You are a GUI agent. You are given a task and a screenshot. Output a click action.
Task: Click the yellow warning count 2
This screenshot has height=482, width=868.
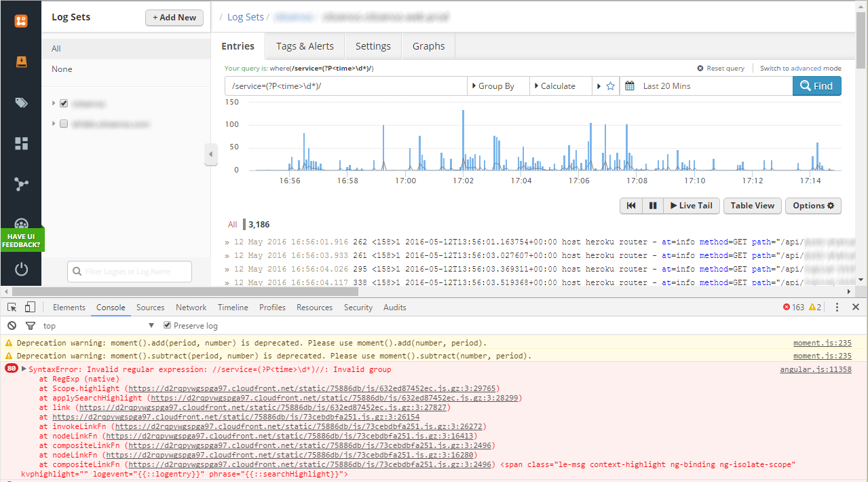click(x=814, y=308)
